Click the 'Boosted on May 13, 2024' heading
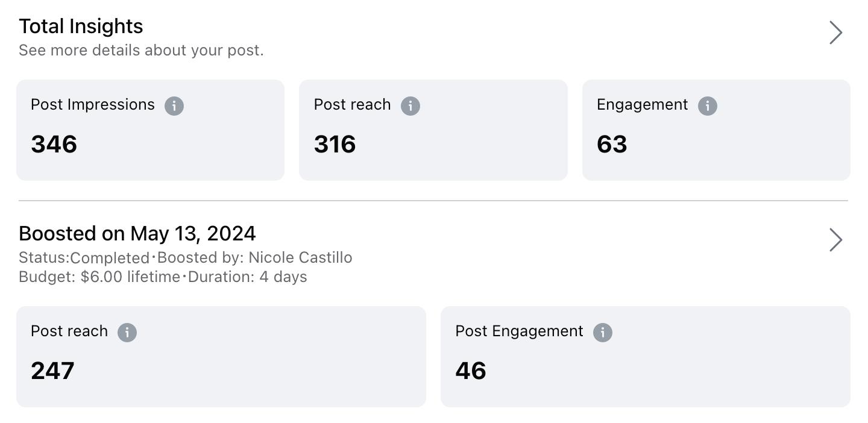The image size is (868, 423). (x=137, y=233)
